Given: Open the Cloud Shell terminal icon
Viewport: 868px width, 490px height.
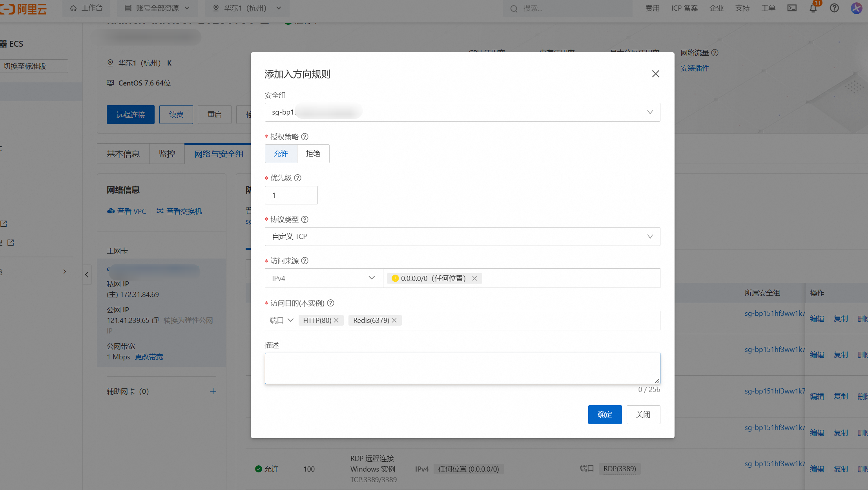Looking at the screenshot, I should tap(792, 8).
